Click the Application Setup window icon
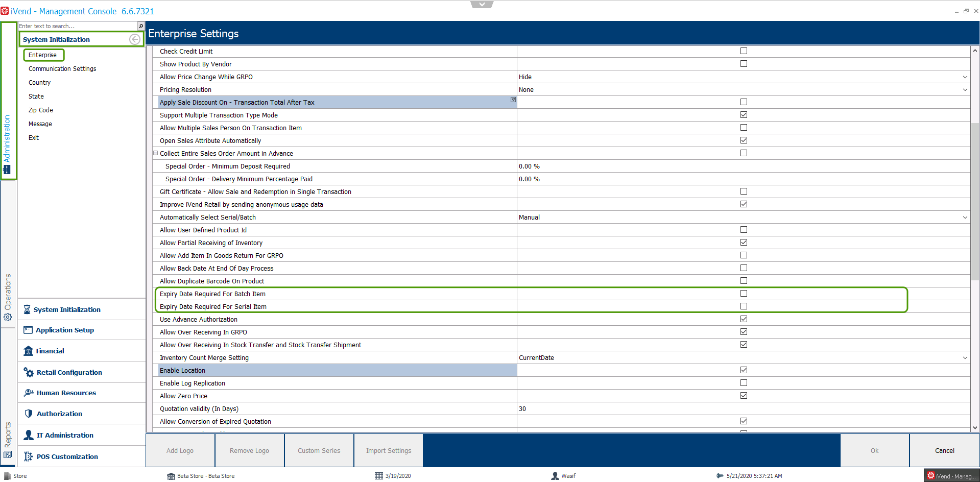 tap(28, 330)
